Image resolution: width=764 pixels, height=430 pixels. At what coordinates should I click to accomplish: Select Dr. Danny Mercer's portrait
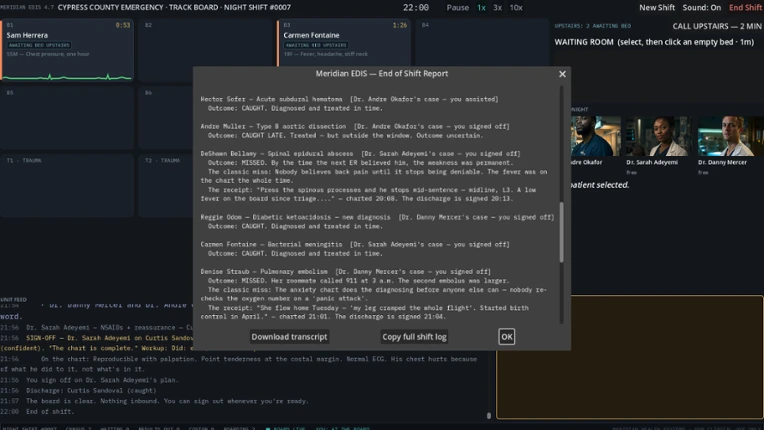(730, 136)
